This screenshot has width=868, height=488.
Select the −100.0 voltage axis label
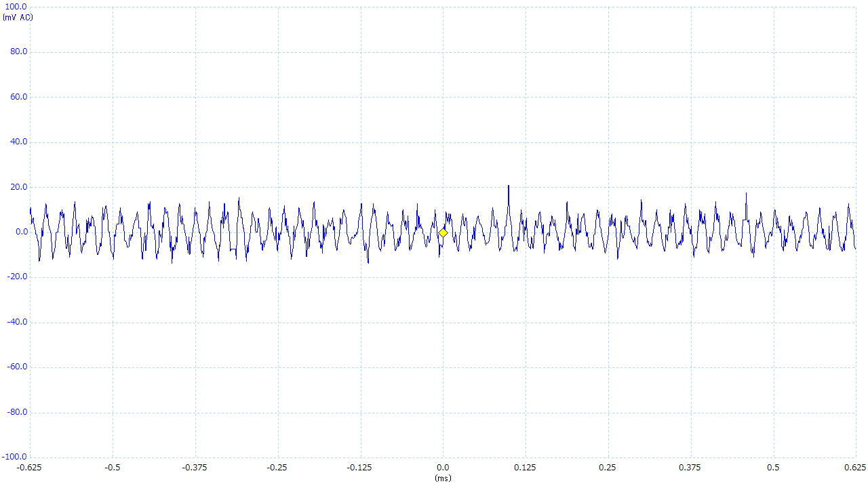[14, 457]
